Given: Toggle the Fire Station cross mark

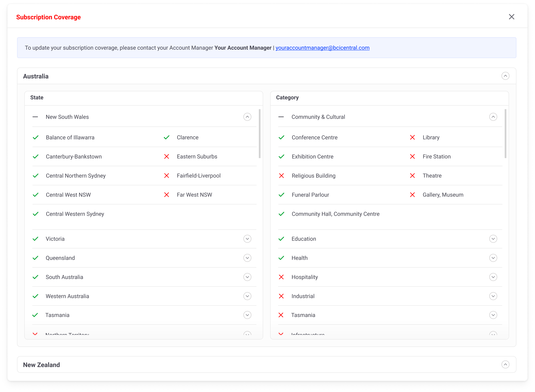Looking at the screenshot, I should point(412,157).
